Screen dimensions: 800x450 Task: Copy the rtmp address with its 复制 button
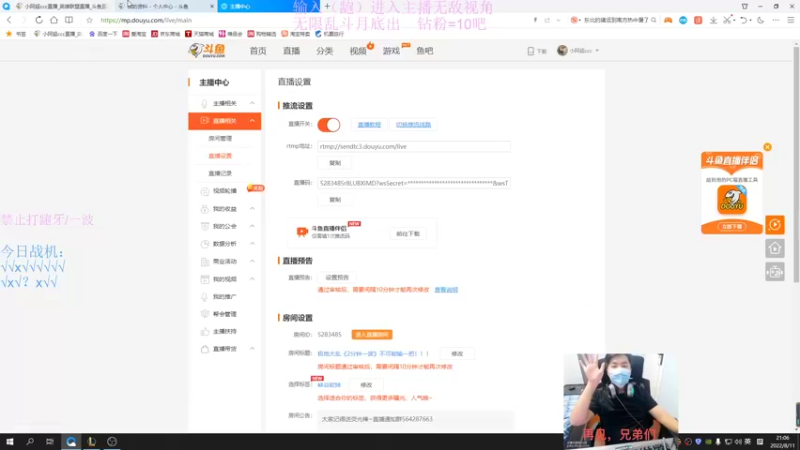click(335, 163)
